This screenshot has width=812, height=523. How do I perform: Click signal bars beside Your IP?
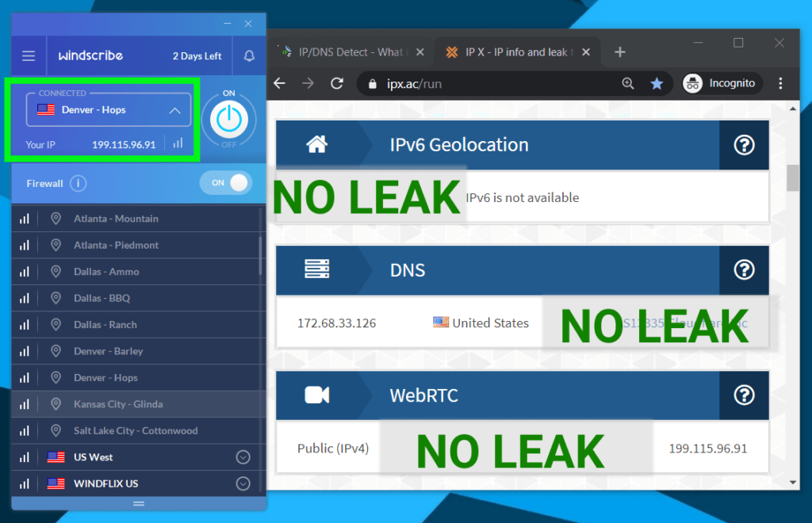[x=178, y=143]
